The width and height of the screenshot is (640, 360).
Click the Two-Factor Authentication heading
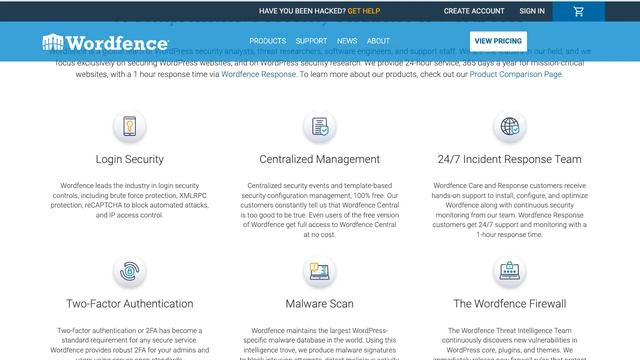[x=130, y=304]
